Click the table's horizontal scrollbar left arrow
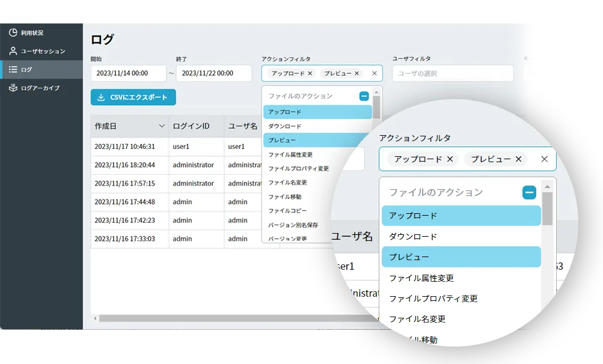This screenshot has width=603, height=364. 95,318
